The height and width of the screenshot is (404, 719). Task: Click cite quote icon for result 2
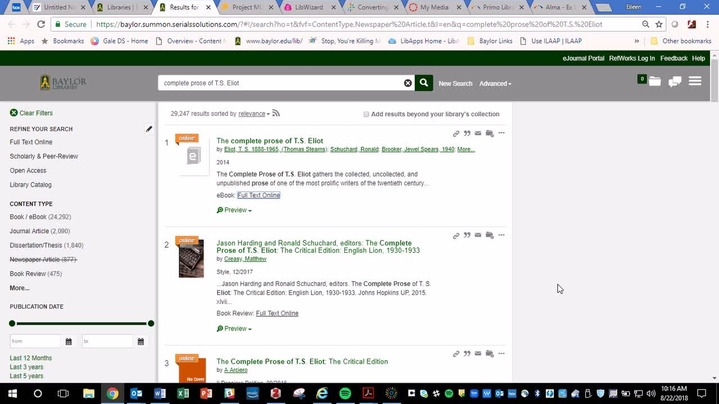(467, 235)
